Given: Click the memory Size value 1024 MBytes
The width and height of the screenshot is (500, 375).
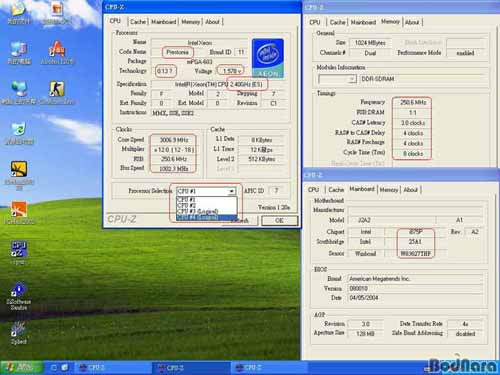Looking at the screenshot, I should 370,43.
